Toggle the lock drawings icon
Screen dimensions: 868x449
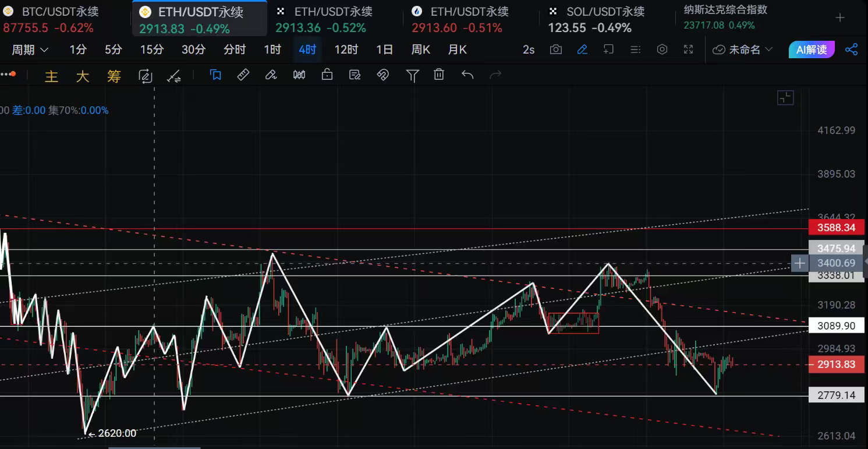click(327, 75)
